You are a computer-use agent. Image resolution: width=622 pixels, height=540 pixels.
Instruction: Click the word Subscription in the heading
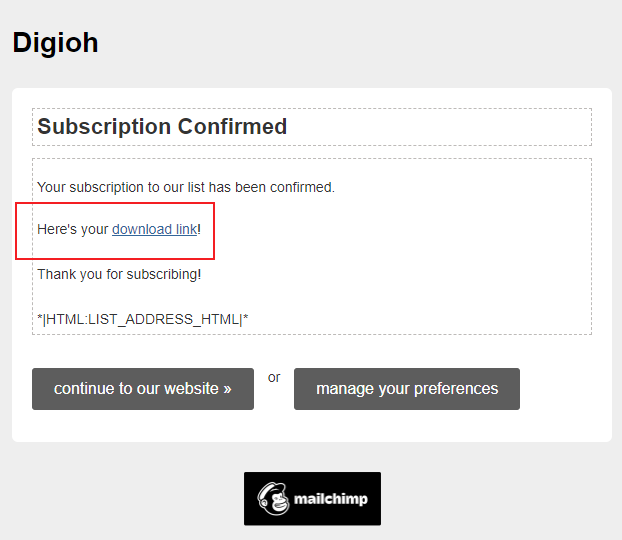click(104, 127)
